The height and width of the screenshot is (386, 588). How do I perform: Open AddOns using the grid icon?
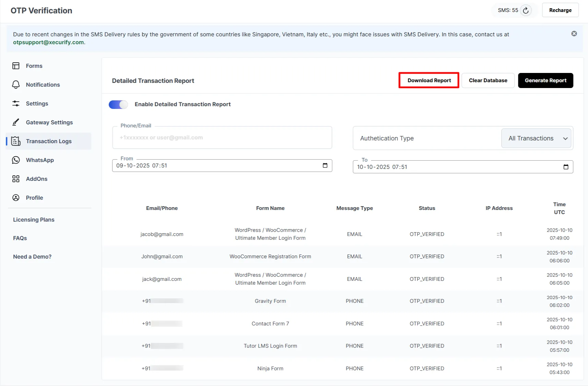coord(16,179)
